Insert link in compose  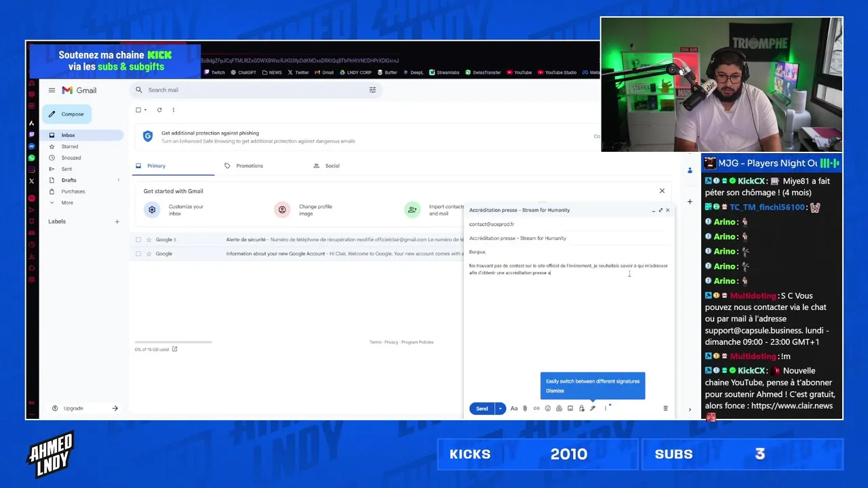[x=536, y=409]
